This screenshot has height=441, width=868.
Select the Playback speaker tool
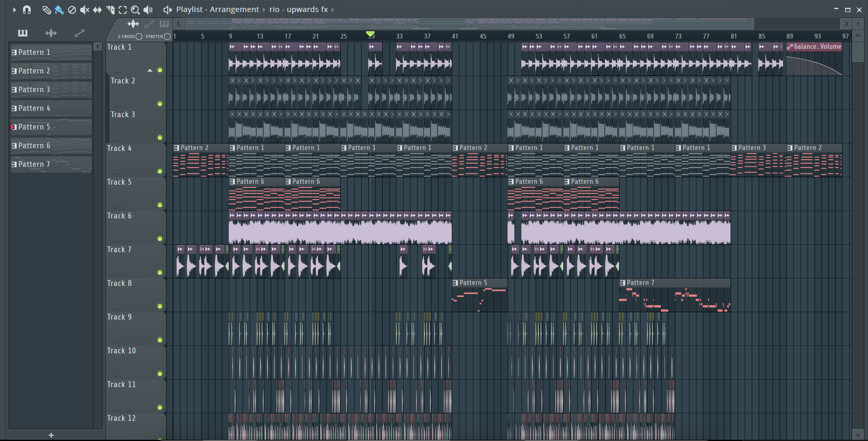point(148,10)
